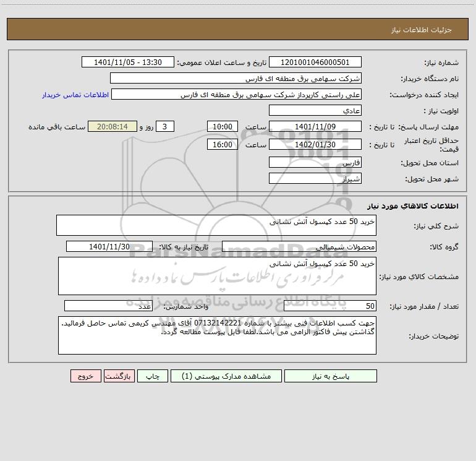Click the label شماره نیاز
The width and height of the screenshot is (476, 461).
point(441,62)
